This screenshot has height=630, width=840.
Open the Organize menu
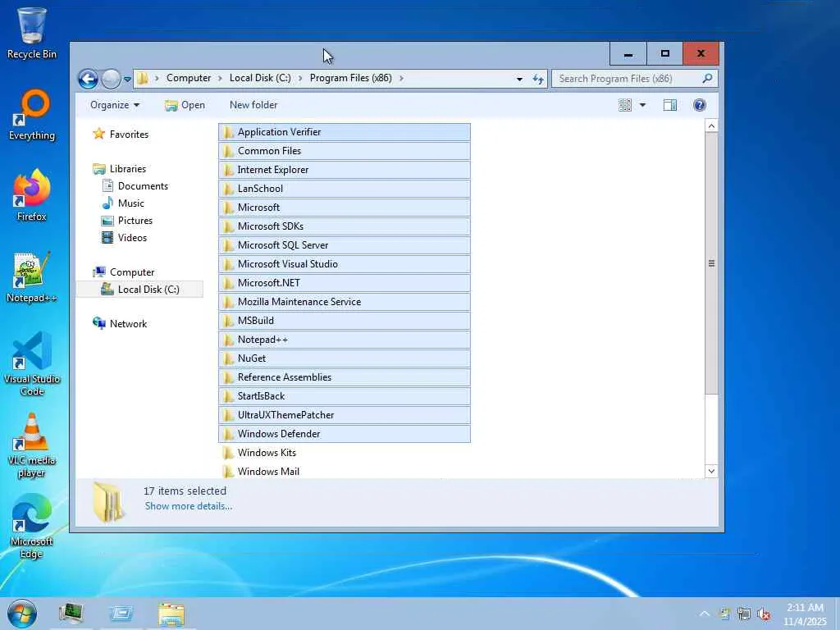pyautogui.click(x=115, y=105)
